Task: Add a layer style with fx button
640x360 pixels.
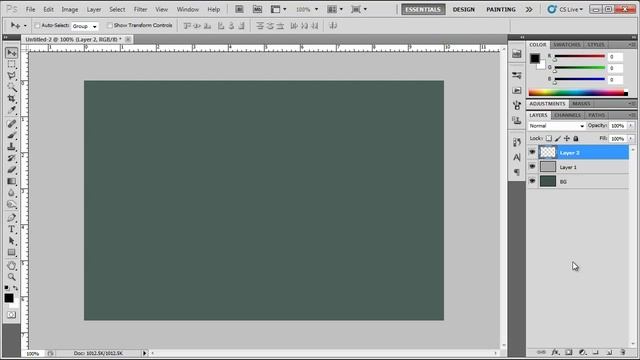Action: [x=555, y=352]
